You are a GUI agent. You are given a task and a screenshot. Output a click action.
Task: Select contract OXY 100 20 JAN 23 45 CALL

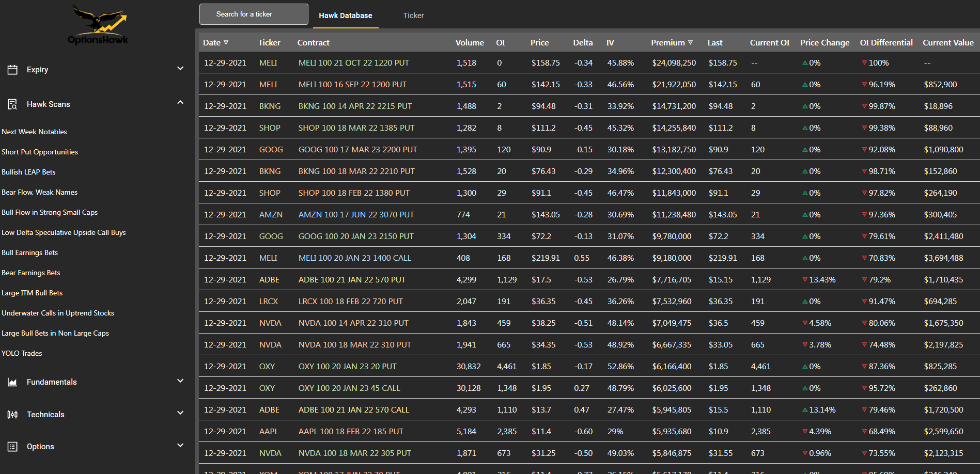[x=349, y=388]
